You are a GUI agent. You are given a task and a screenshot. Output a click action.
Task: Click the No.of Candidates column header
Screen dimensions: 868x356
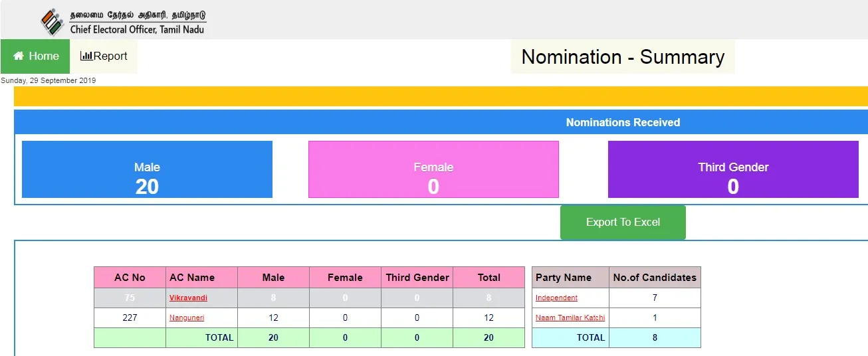click(655, 278)
